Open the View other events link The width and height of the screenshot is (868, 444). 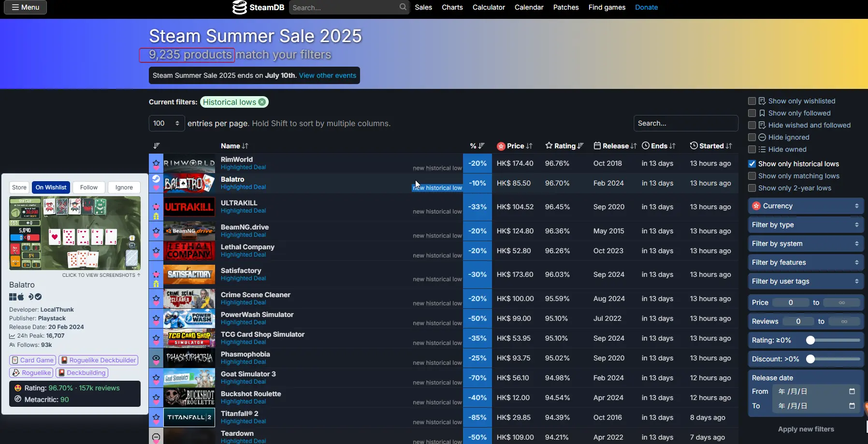coord(328,75)
